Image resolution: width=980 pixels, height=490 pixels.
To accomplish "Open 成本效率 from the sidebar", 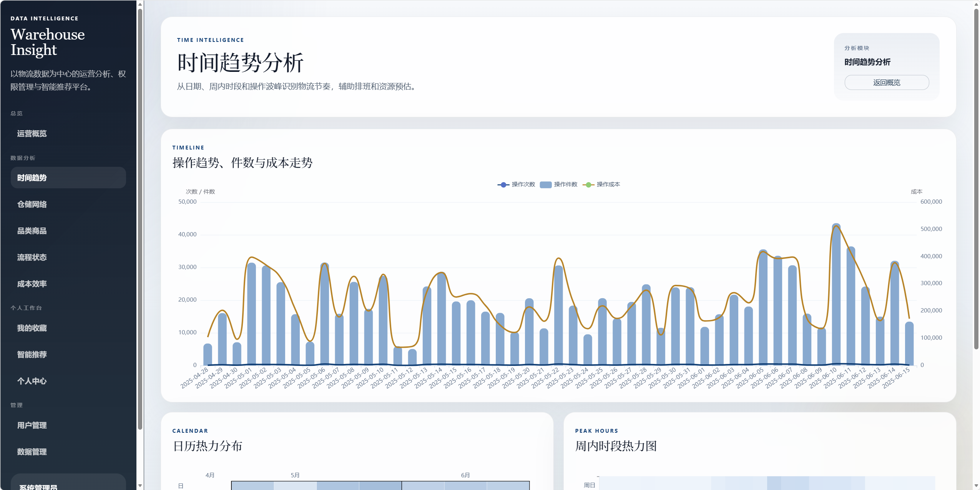I will (32, 284).
